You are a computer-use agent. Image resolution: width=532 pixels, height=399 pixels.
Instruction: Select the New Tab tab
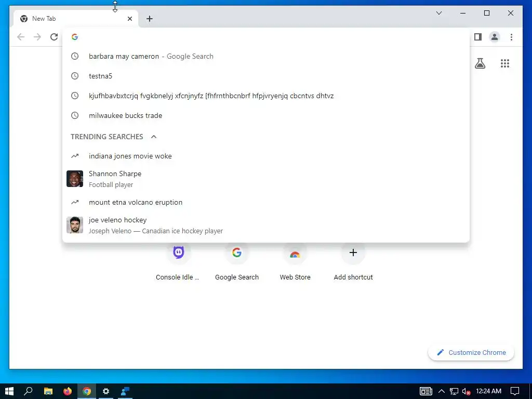(76, 19)
